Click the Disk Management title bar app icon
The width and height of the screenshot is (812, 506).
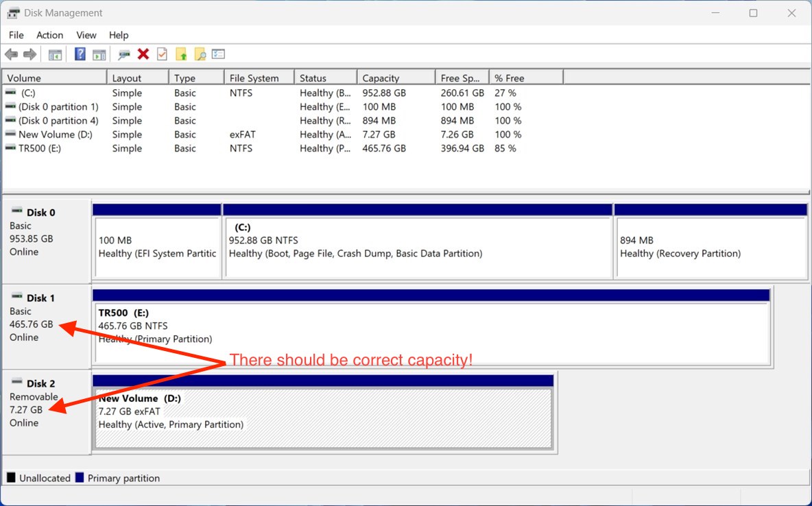14,13
